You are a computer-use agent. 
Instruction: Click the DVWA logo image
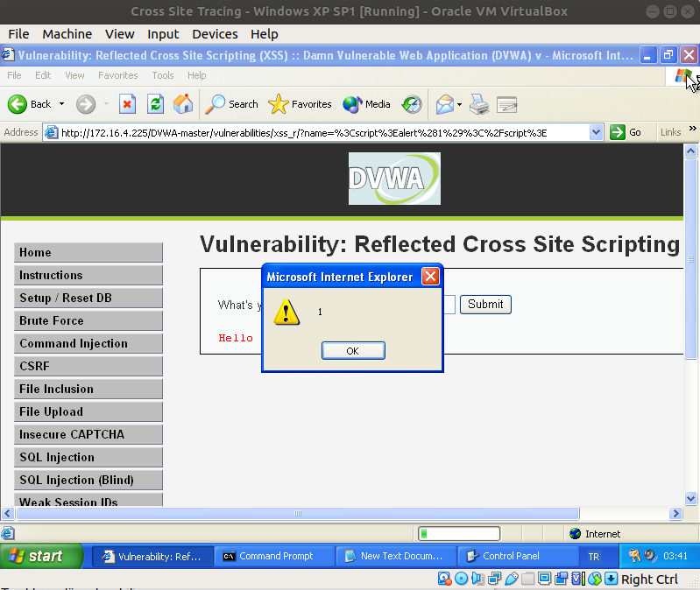394,179
